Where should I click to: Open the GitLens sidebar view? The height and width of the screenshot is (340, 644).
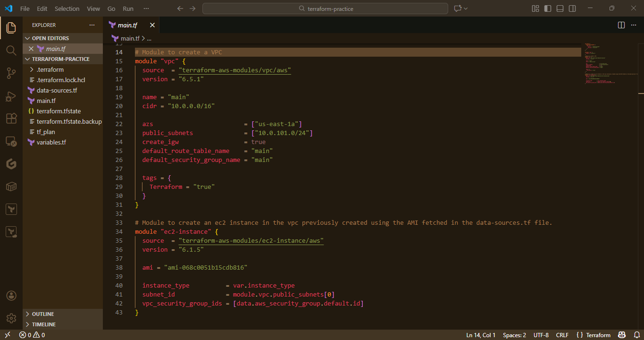11,164
